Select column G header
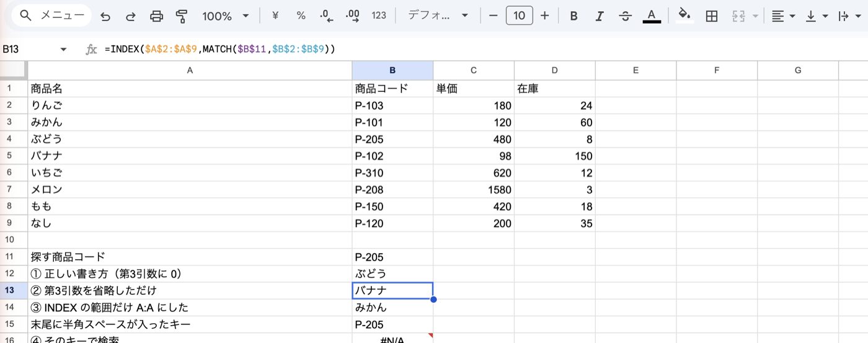 798,70
